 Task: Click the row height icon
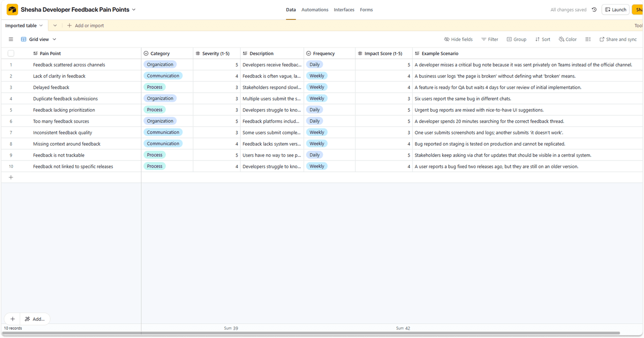click(588, 39)
